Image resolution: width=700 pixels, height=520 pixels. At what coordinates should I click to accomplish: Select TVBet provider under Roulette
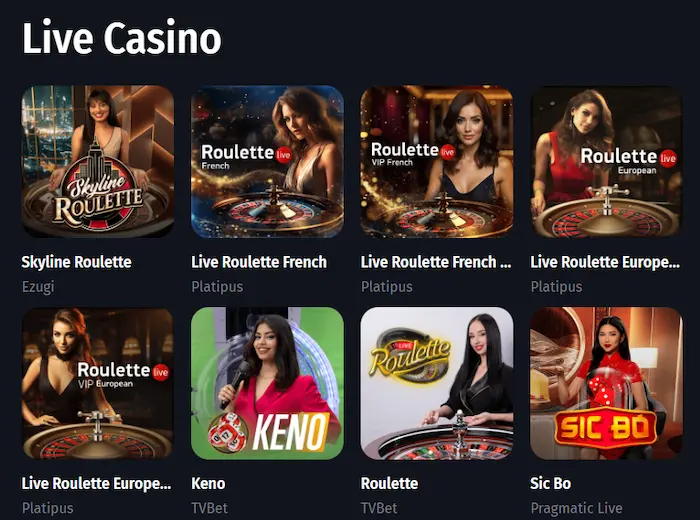coord(379,508)
